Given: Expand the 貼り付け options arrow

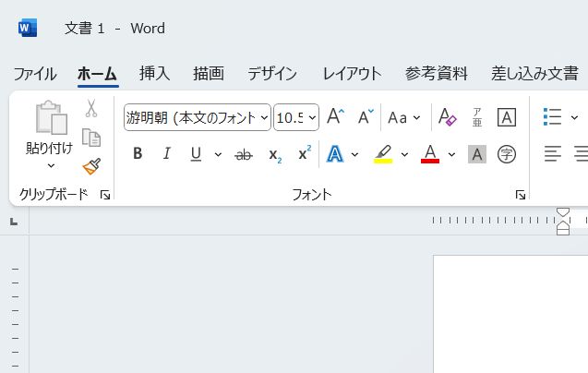Looking at the screenshot, I should 51,165.
